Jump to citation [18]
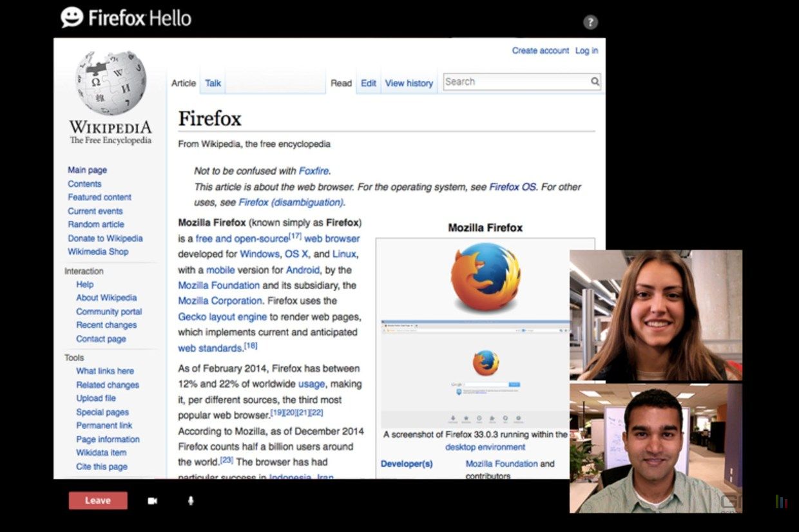799x532 pixels. (251, 346)
